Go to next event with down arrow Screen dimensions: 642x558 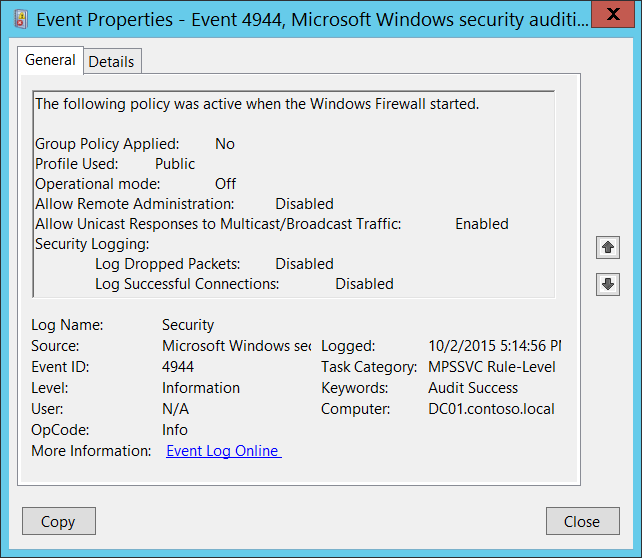pyautogui.click(x=607, y=284)
